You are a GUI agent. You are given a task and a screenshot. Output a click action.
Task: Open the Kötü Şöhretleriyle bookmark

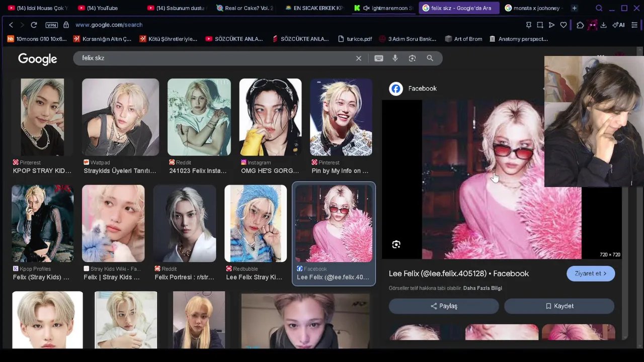pos(168,39)
